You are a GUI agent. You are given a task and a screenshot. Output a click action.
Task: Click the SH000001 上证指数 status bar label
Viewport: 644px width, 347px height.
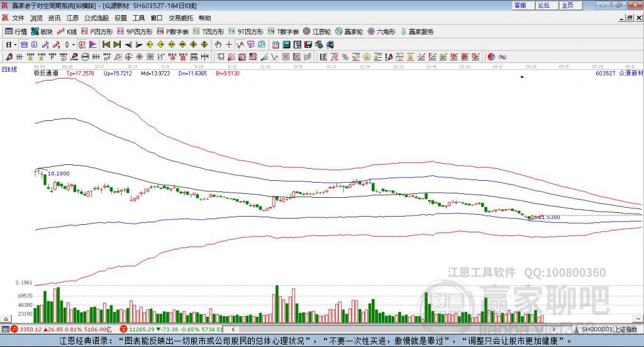click(608, 329)
